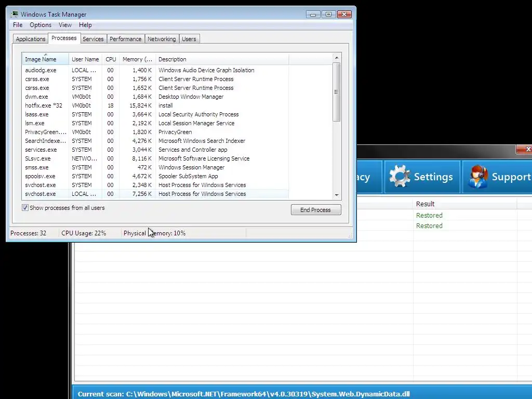Screen dimensions: 532x399
Task: Sort by Image Name column header
Action: [x=46, y=59]
